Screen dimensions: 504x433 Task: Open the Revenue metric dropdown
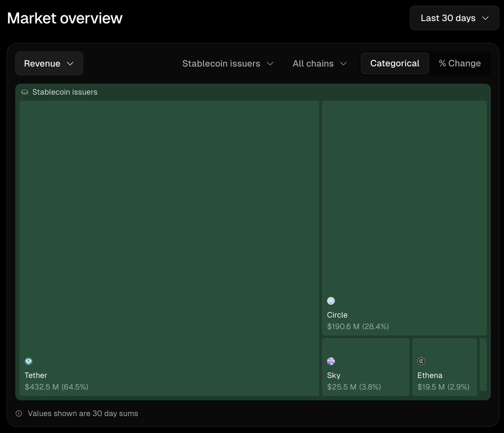click(x=49, y=63)
